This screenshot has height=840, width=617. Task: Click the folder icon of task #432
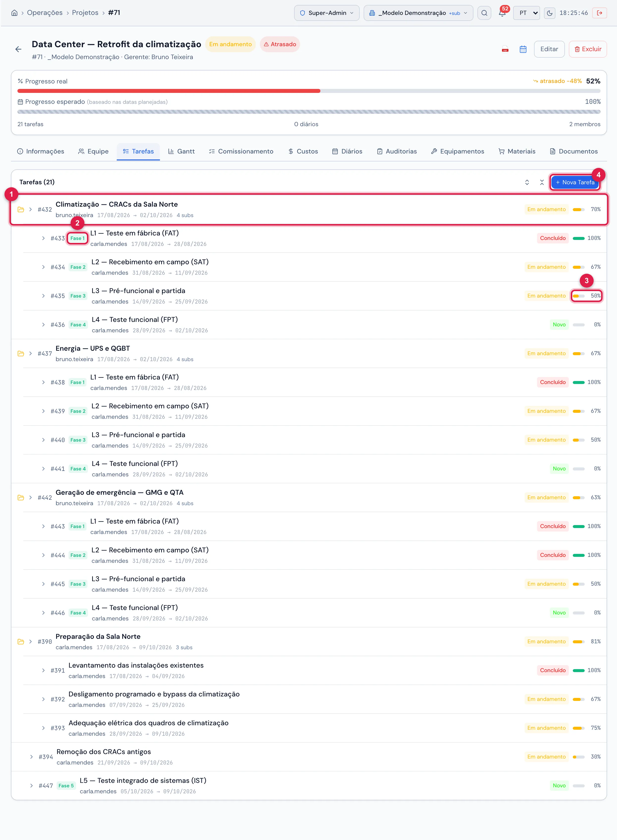coord(21,210)
